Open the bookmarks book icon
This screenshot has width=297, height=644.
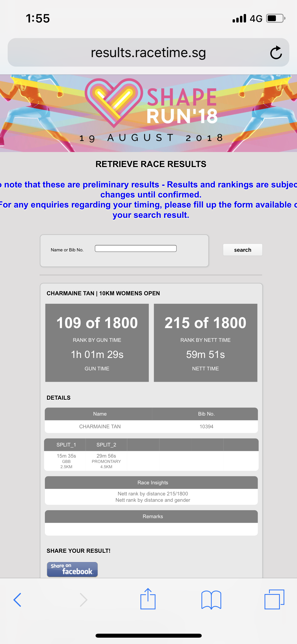click(x=211, y=600)
